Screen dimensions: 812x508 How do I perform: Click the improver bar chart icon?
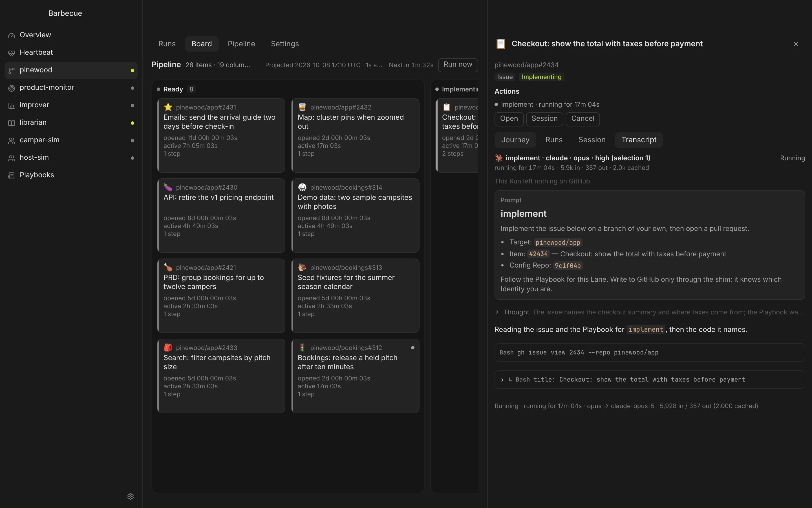click(x=11, y=106)
